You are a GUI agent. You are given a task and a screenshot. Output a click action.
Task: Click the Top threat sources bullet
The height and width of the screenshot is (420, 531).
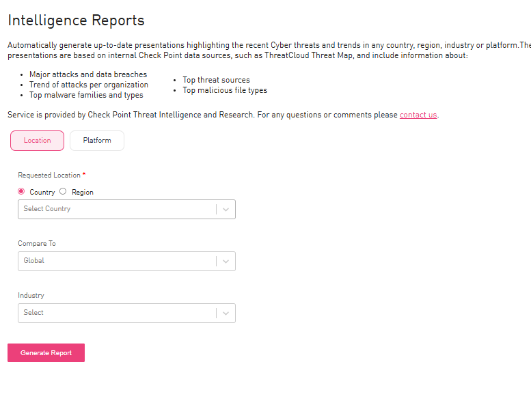(216, 80)
